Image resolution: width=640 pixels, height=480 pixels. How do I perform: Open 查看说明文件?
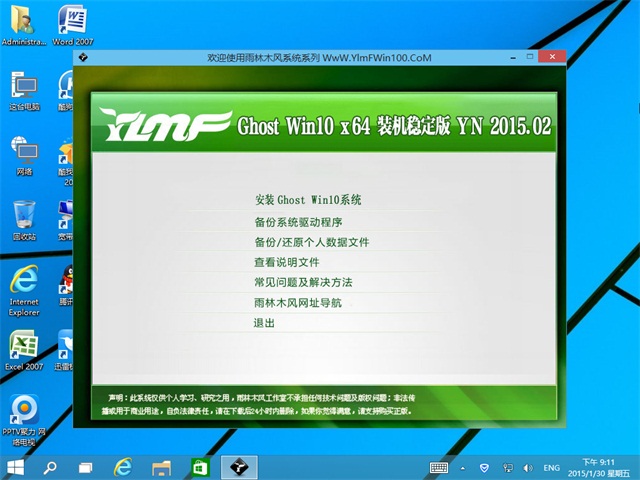[287, 262]
